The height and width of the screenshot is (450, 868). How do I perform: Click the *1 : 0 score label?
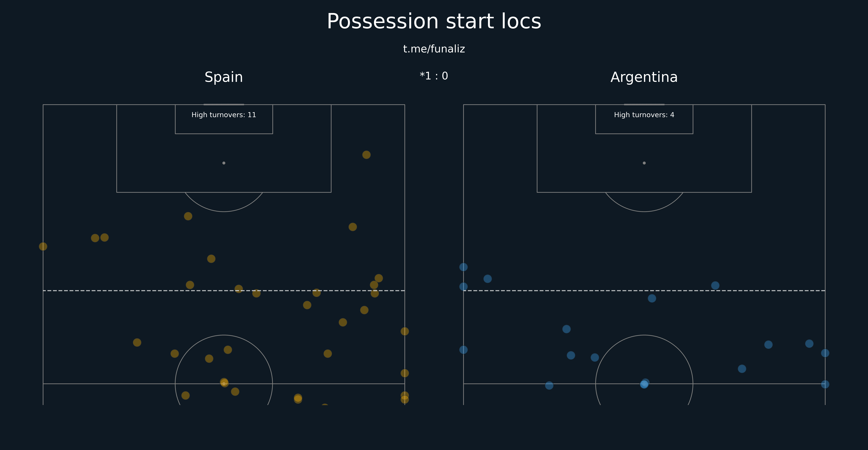click(434, 76)
